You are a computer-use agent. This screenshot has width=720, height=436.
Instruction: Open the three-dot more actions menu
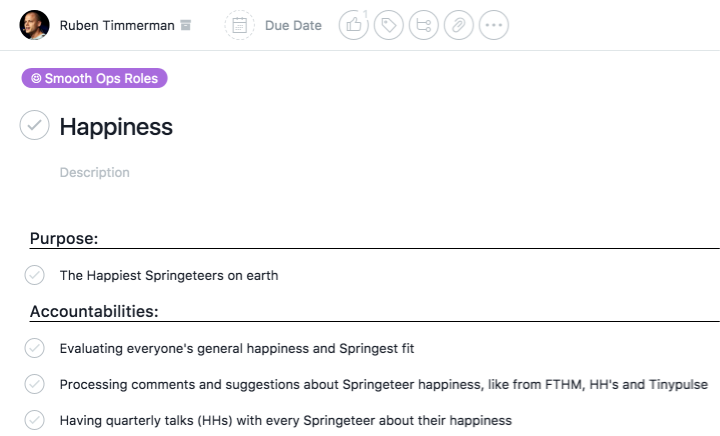pyautogui.click(x=494, y=25)
